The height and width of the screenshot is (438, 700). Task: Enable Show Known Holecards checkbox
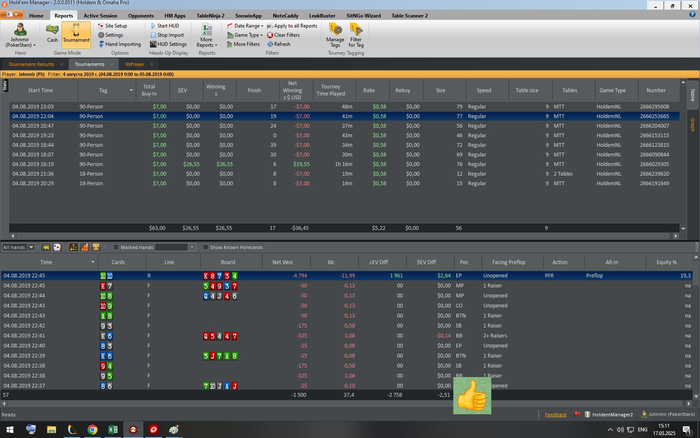click(x=206, y=247)
